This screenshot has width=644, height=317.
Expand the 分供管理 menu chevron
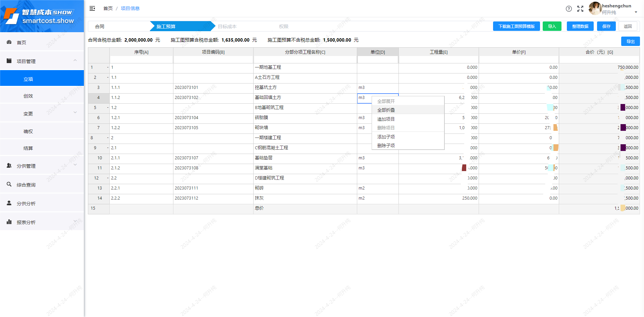click(x=75, y=165)
